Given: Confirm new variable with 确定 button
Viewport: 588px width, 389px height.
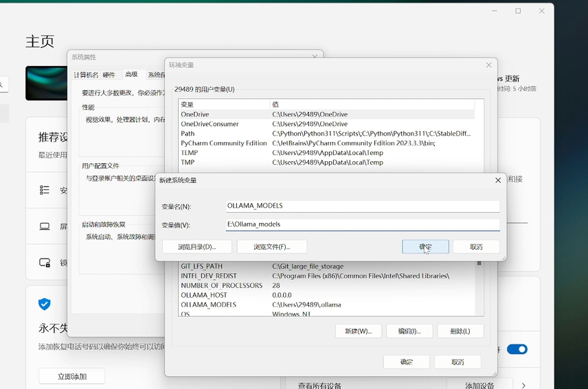Looking at the screenshot, I should [x=425, y=246].
